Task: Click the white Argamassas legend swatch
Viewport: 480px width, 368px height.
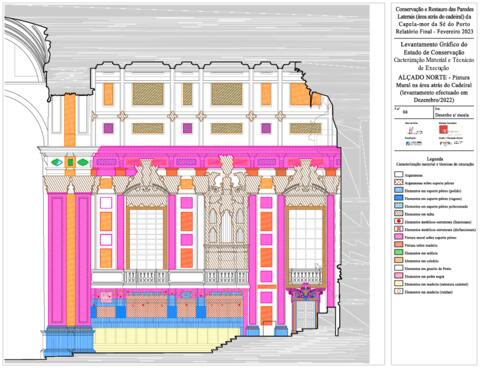Action: click(399, 175)
